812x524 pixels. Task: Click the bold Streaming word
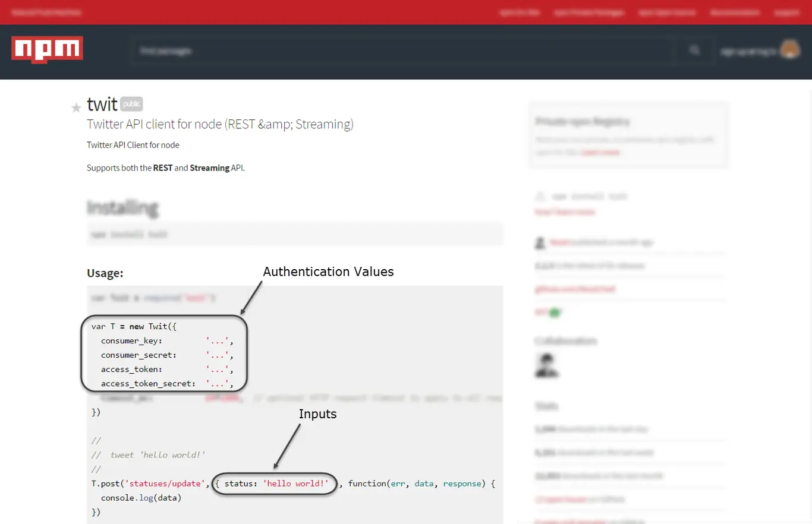pos(210,168)
